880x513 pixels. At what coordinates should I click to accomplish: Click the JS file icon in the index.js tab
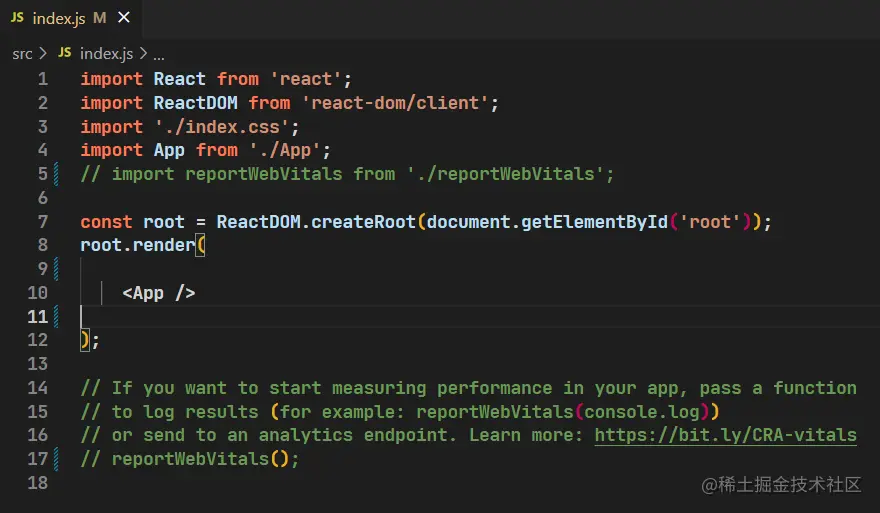[16, 18]
